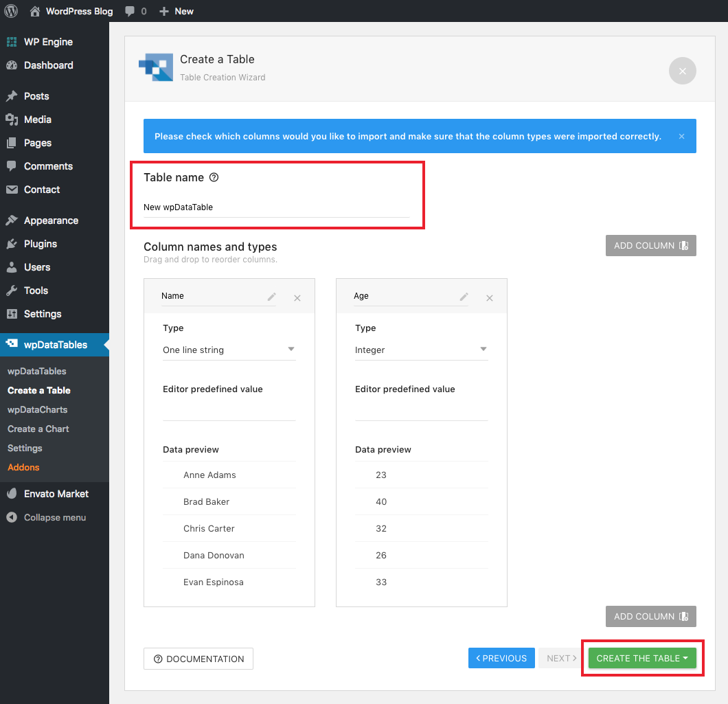This screenshot has width=728, height=704.
Task: Click the Appearance paintbrush icon
Action: [12, 220]
